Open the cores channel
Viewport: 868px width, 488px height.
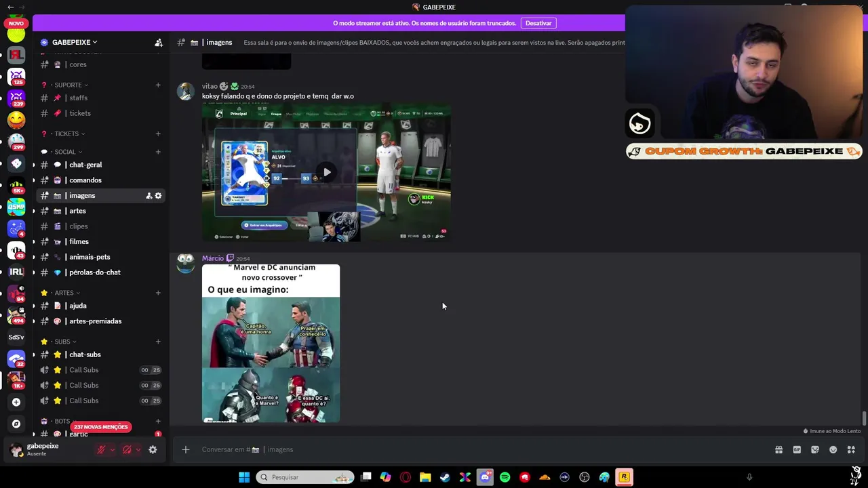pyautogui.click(x=102, y=64)
